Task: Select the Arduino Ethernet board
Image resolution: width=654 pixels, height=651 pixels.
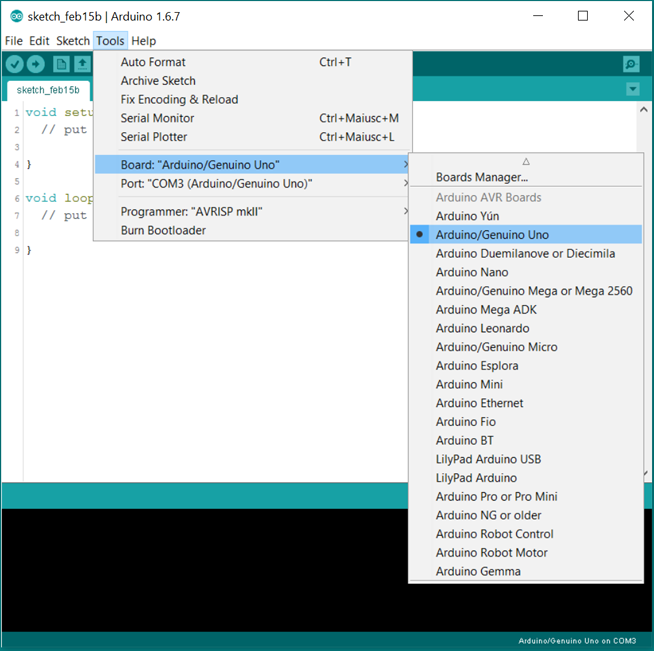Action: click(x=526, y=403)
